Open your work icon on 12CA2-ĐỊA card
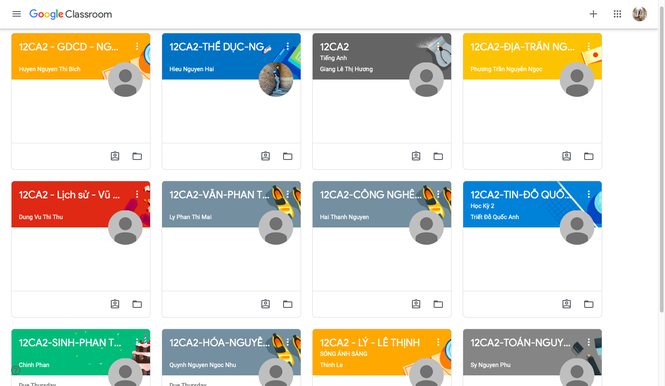The image size is (665, 386). [x=567, y=156]
